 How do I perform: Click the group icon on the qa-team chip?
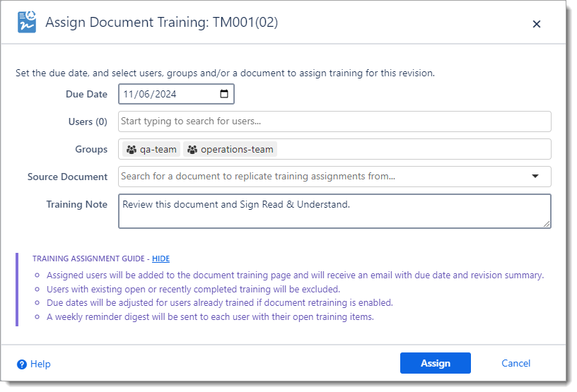(132, 150)
